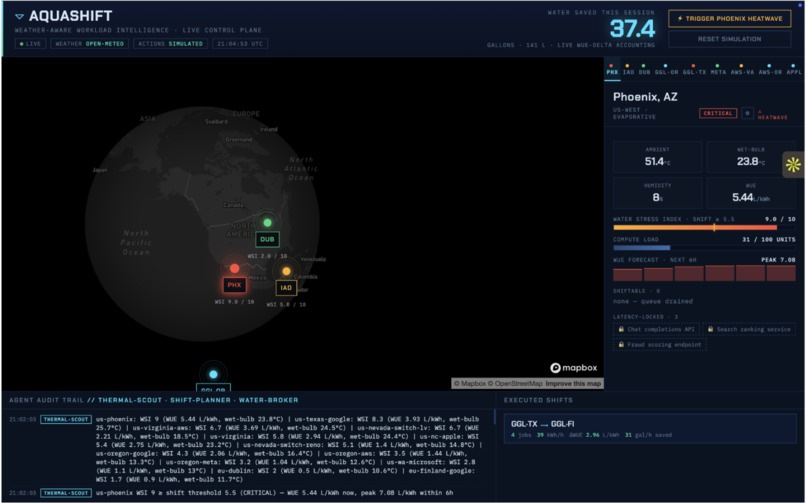The width and height of the screenshot is (806, 503).
Task: Click the LIVE status badge
Action: click(30, 44)
